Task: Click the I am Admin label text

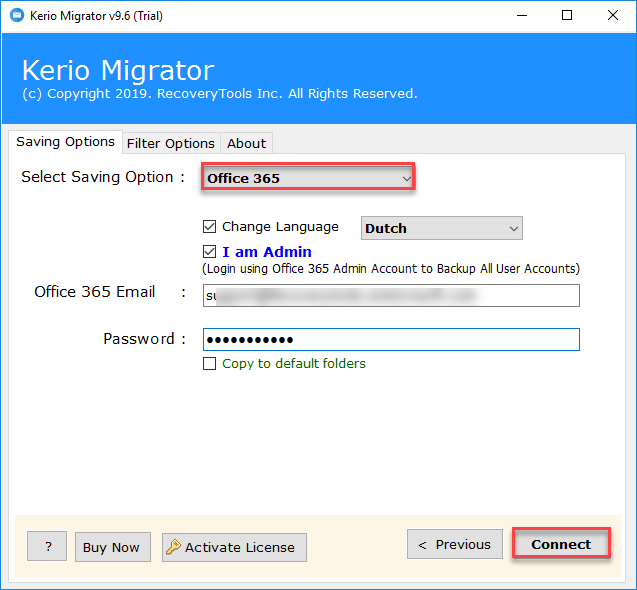Action: [267, 252]
